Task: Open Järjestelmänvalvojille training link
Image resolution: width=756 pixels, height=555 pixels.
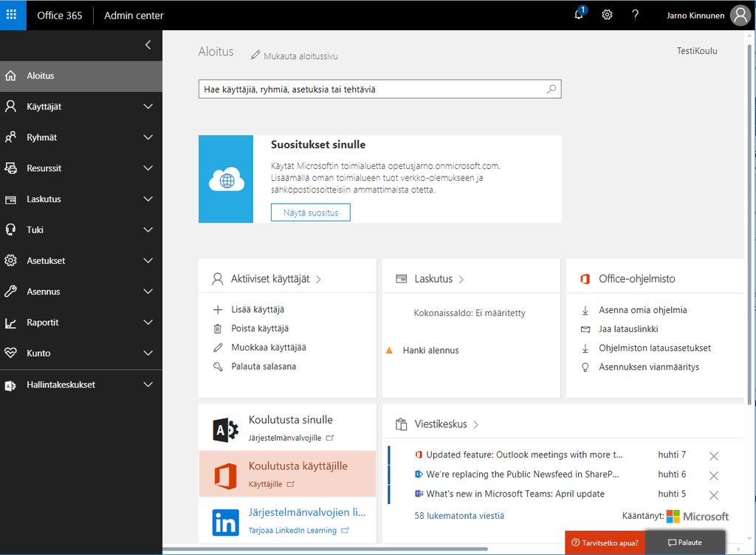Action: (285, 438)
